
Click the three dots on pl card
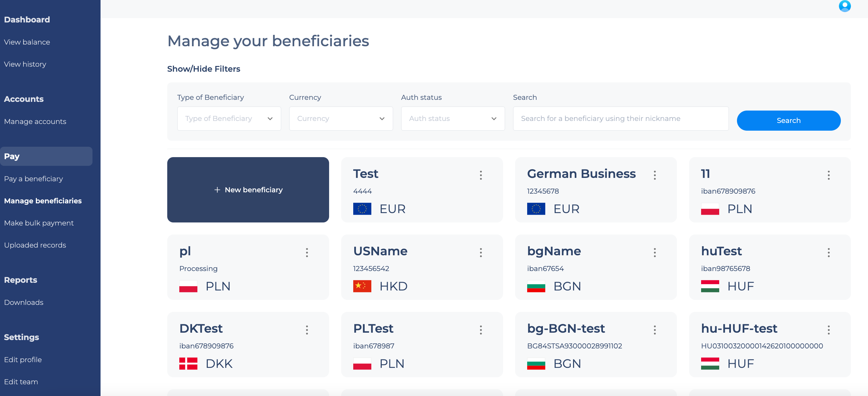307,253
